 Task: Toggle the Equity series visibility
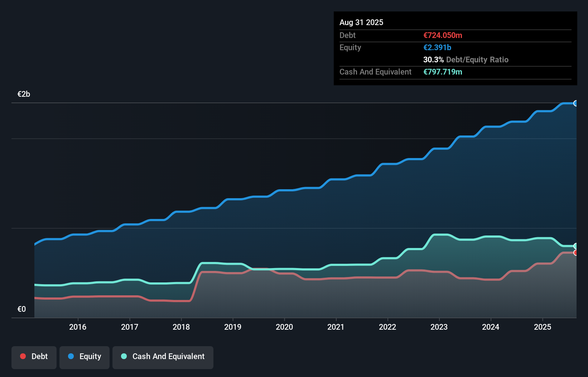click(84, 357)
